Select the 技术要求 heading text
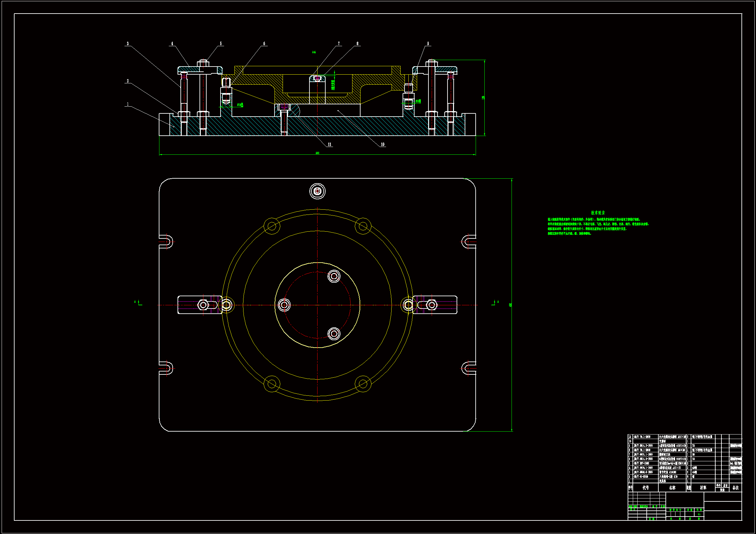 click(x=598, y=213)
